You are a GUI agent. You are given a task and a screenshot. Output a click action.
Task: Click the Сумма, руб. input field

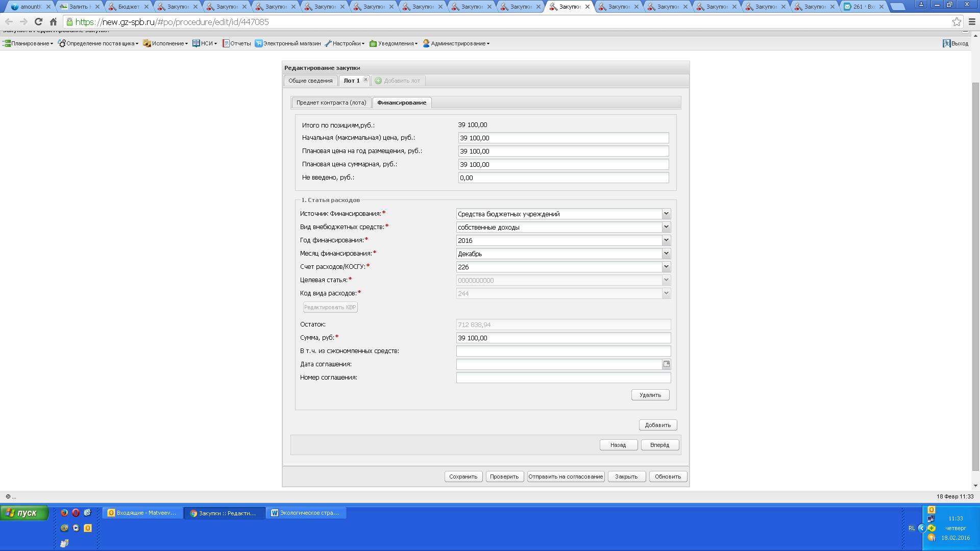pyautogui.click(x=563, y=338)
